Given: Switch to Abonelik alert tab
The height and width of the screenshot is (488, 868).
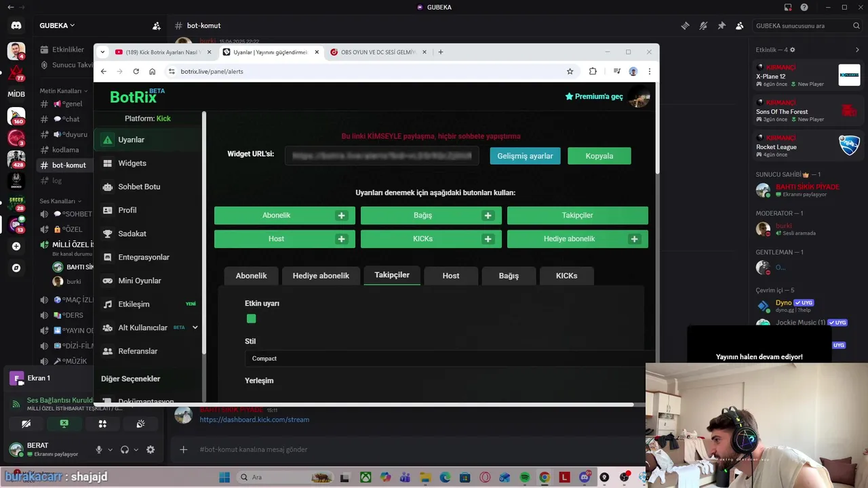Looking at the screenshot, I should [251, 276].
